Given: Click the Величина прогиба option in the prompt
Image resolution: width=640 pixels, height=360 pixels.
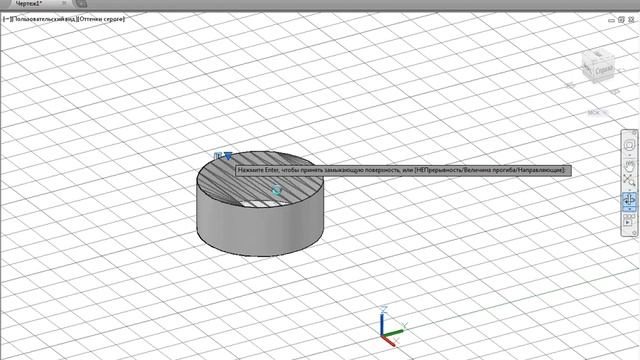Looking at the screenshot, I should [x=489, y=170].
